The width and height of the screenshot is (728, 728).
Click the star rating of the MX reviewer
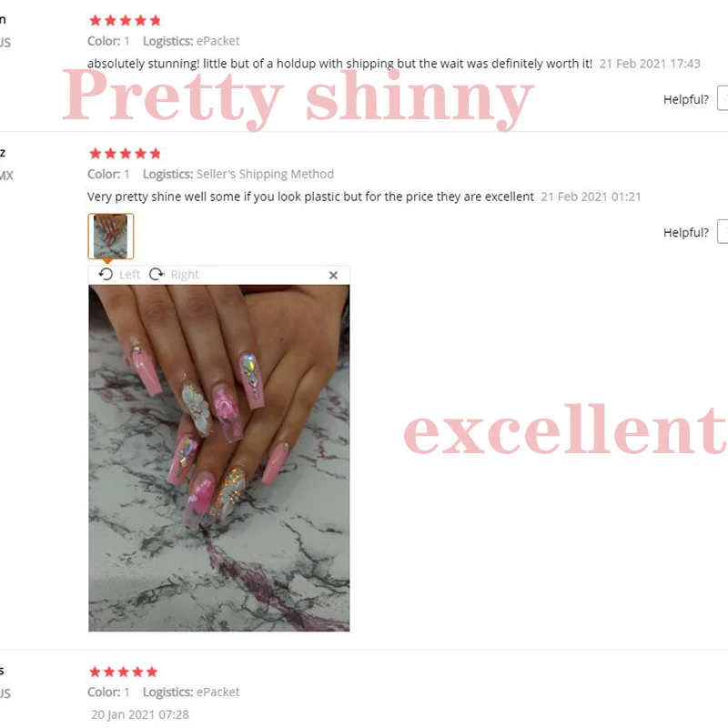click(x=125, y=154)
